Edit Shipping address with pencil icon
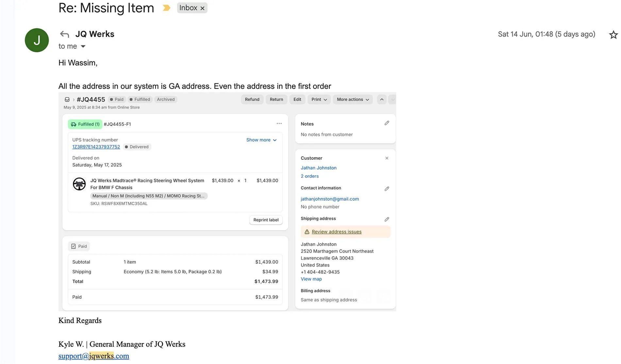Screen dimensions: 621x364 [x=387, y=219]
